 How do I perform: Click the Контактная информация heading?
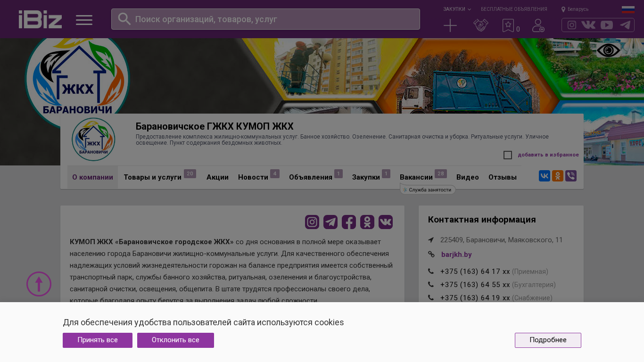482,220
